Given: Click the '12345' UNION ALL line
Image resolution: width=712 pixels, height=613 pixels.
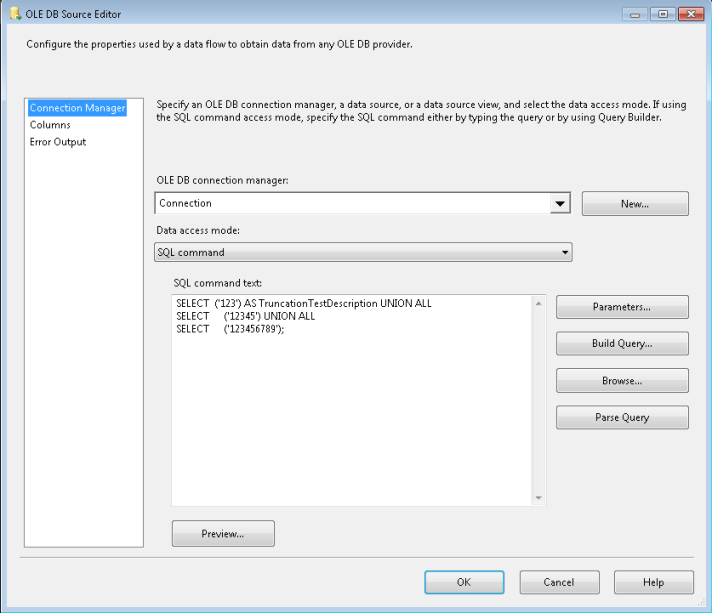Looking at the screenshot, I should point(246,316).
